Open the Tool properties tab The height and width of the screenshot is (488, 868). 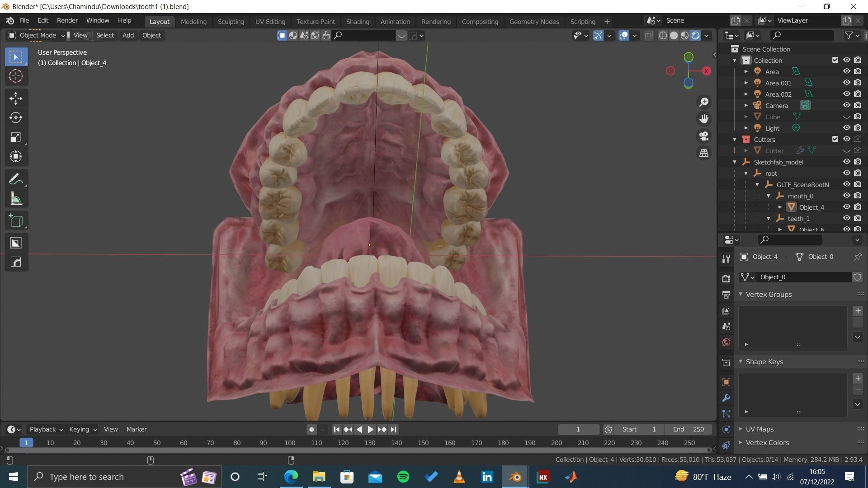(726, 259)
